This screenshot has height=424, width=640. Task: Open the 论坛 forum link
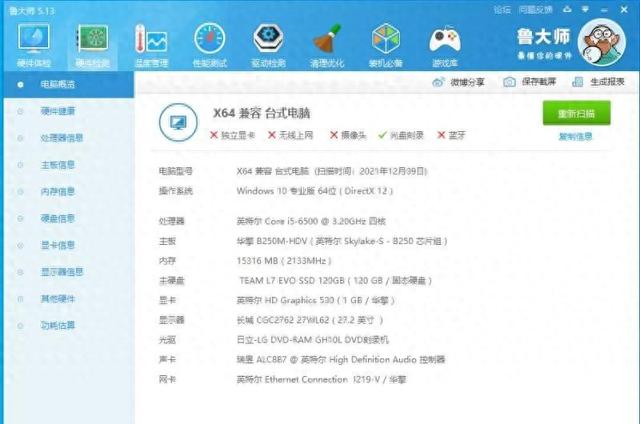pos(502,9)
